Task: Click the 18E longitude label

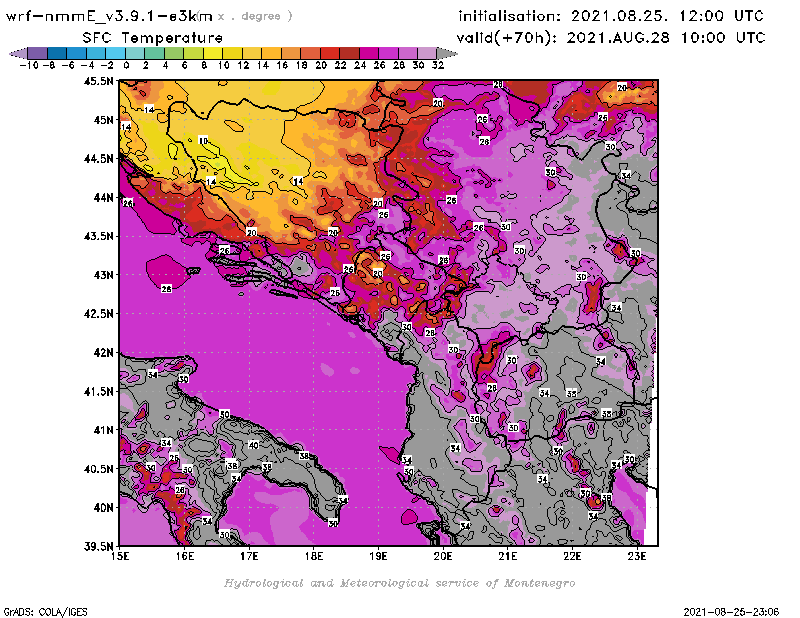Action: click(314, 556)
